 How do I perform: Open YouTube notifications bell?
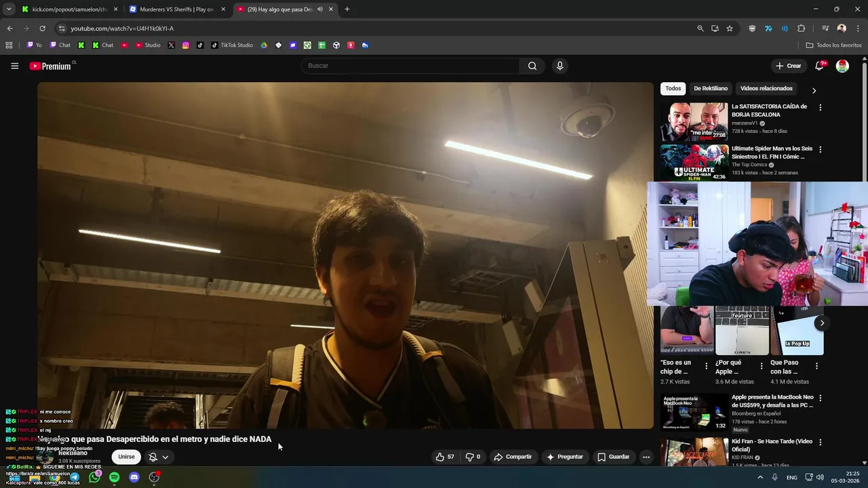point(819,66)
